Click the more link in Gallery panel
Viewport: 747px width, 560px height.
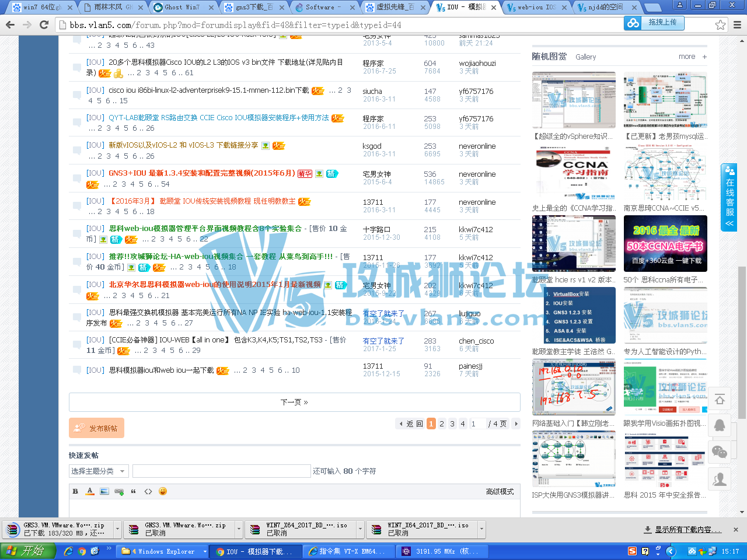[x=687, y=57]
